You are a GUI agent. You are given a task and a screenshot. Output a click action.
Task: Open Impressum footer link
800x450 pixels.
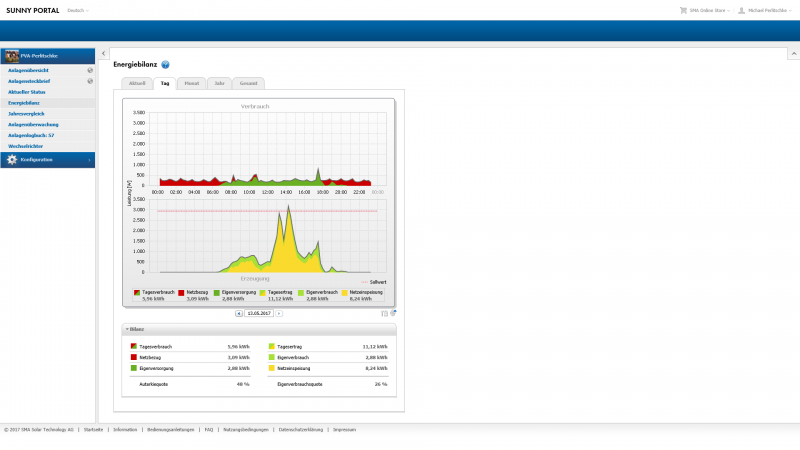344,430
